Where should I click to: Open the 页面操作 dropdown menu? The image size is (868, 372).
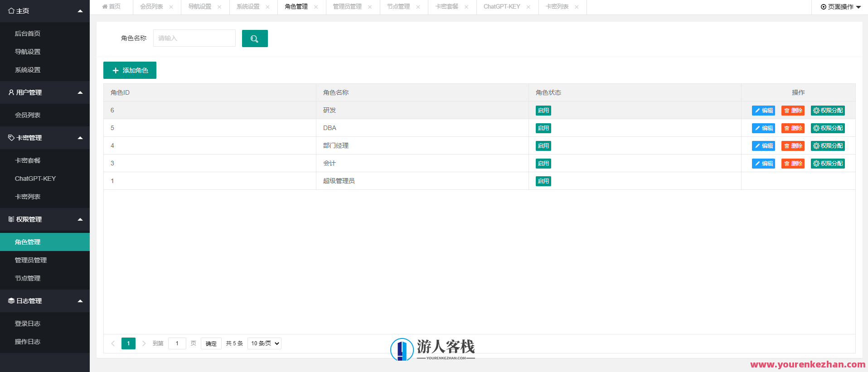(x=840, y=7)
